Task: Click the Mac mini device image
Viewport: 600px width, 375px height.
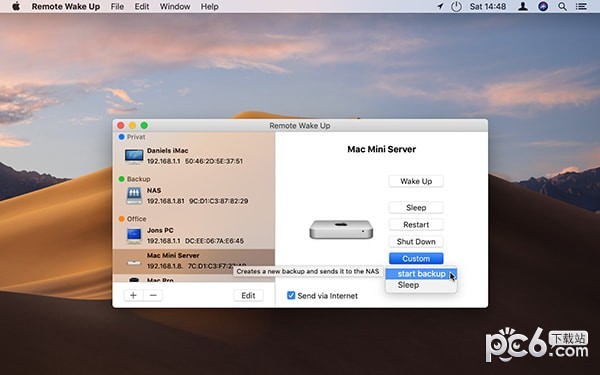Action: (341, 229)
